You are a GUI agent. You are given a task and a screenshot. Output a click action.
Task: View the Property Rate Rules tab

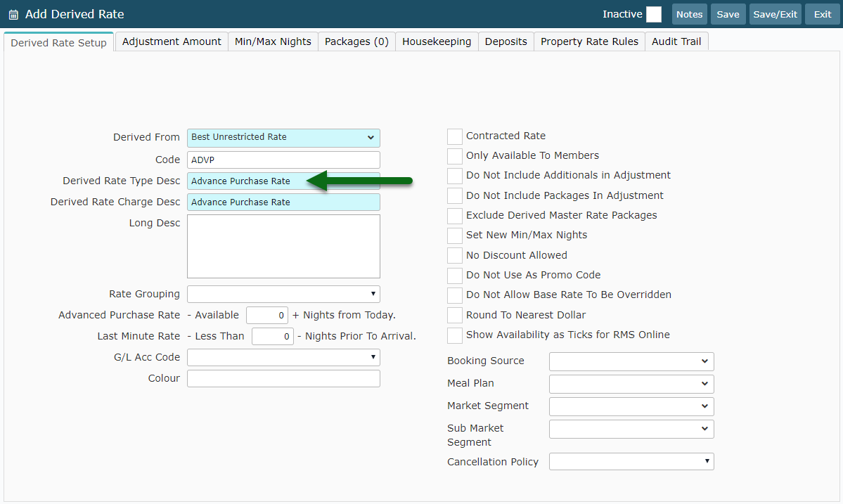pos(589,41)
